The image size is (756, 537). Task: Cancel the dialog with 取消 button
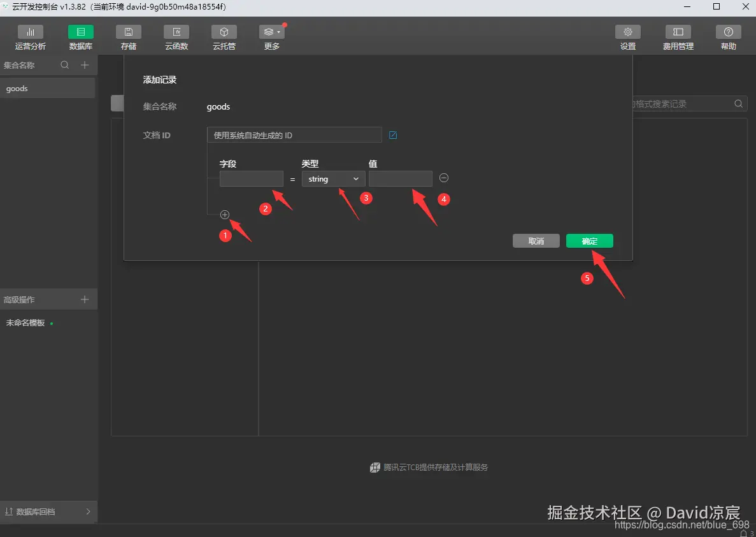click(x=536, y=241)
